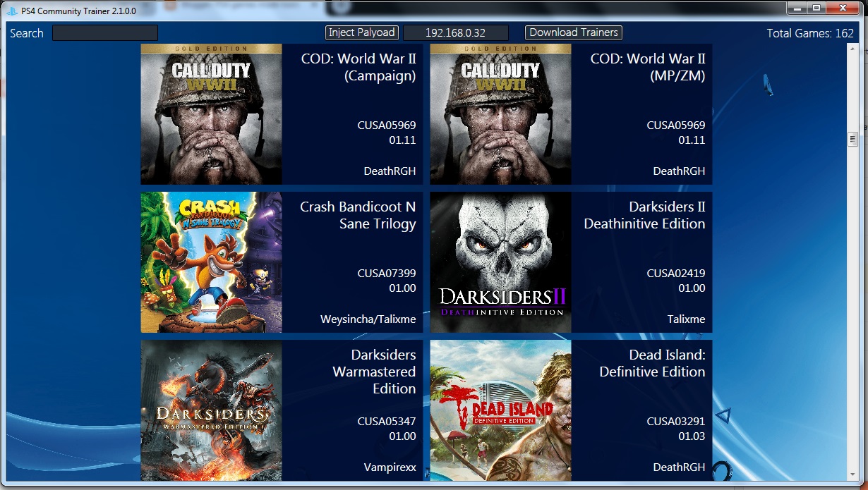This screenshot has width=868, height=490.
Task: Click DeathRGH on the MP/ZM card
Action: (x=679, y=171)
